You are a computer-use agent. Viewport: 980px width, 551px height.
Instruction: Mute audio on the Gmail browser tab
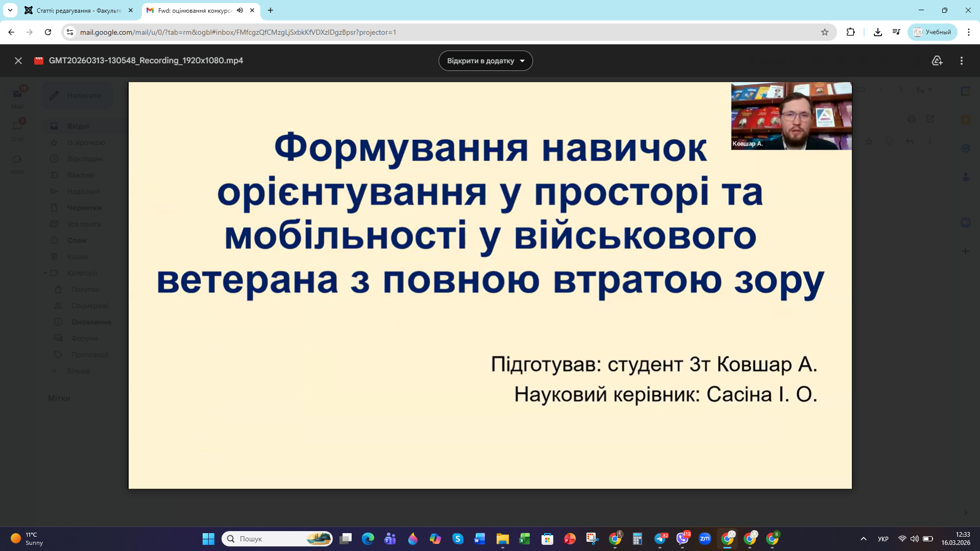(x=240, y=10)
